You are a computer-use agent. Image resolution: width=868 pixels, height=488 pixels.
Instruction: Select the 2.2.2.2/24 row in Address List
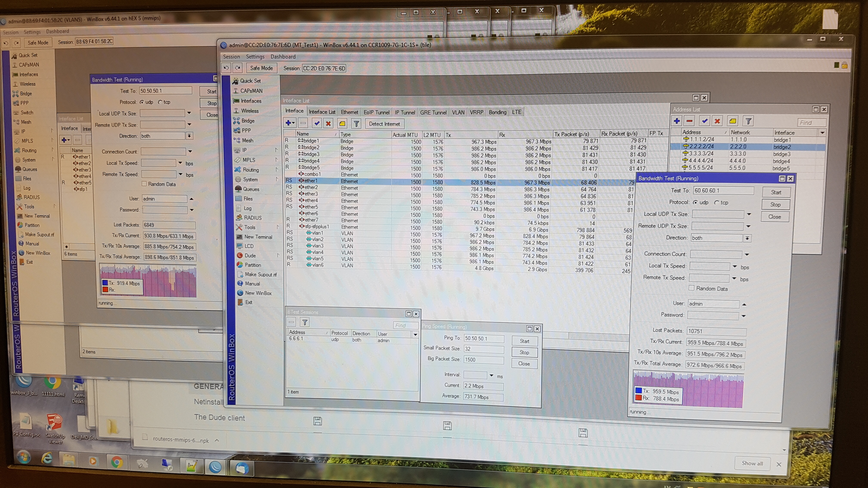point(747,147)
